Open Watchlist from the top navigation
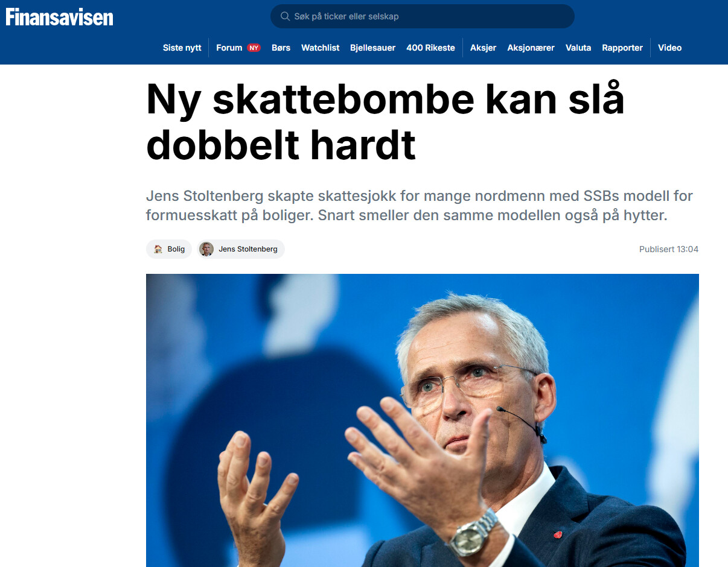This screenshot has height=567, width=728. pos(321,48)
